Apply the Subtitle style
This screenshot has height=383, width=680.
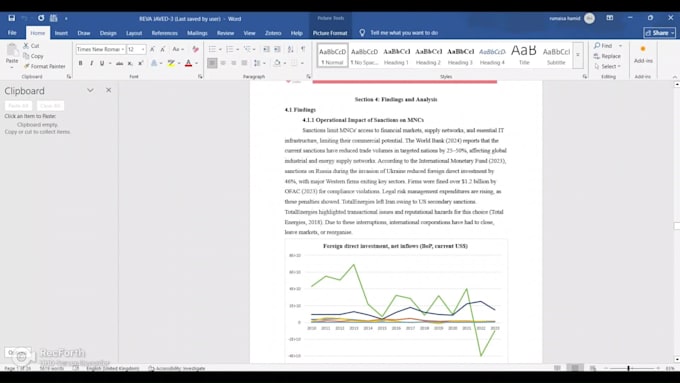pos(556,55)
